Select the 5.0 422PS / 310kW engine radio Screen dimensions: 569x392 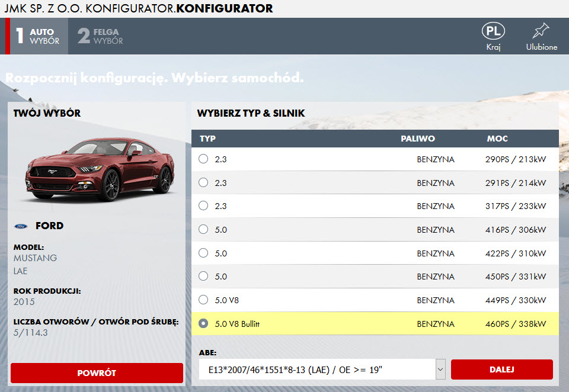(x=203, y=253)
